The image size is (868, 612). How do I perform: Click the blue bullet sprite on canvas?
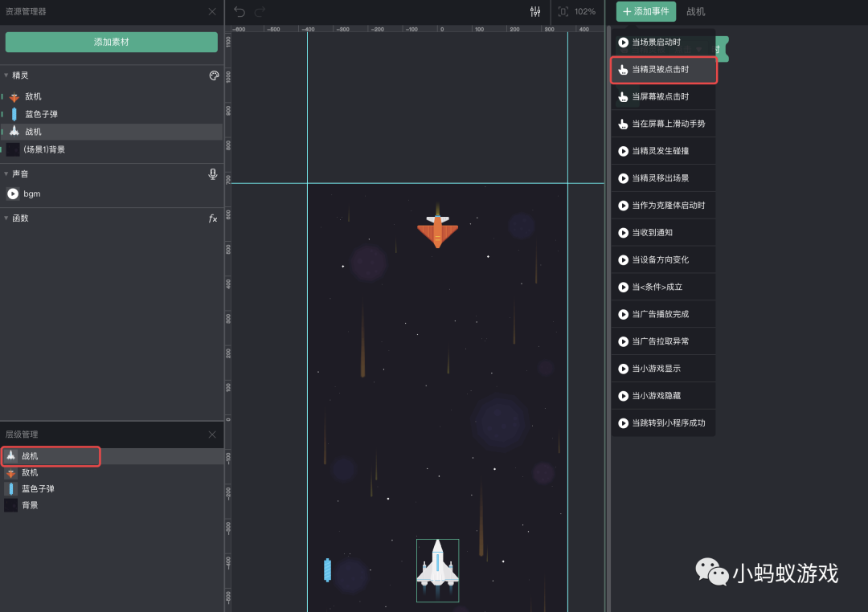(327, 570)
